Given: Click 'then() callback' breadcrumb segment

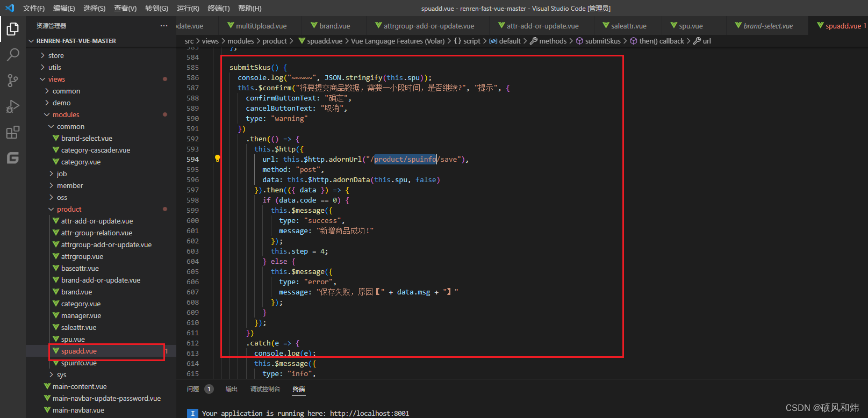Looking at the screenshot, I should pos(662,41).
